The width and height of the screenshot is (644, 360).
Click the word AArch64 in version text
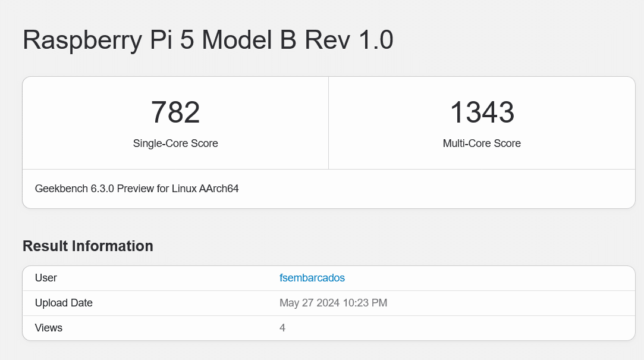pos(220,189)
